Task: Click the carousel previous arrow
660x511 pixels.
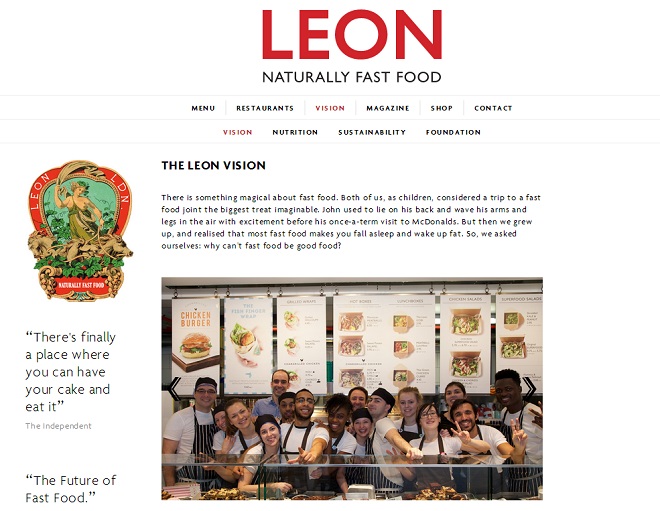Action: click(x=174, y=388)
